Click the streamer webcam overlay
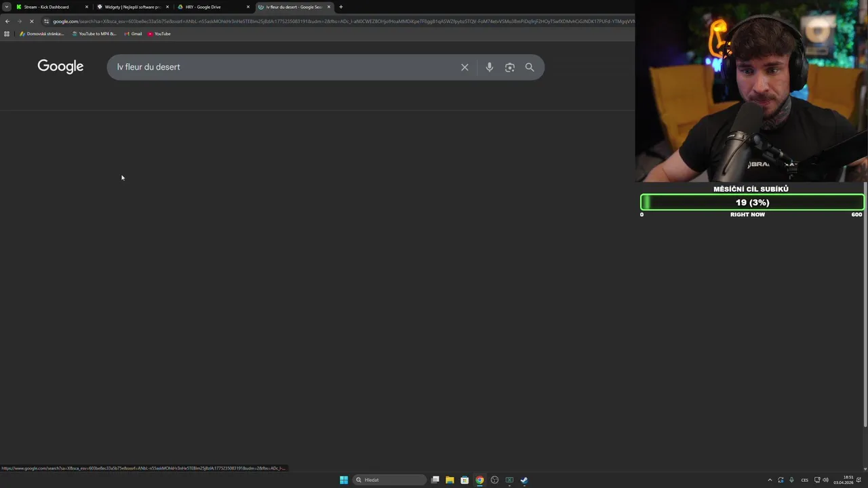Image resolution: width=868 pixels, height=488 pixels. [751, 91]
